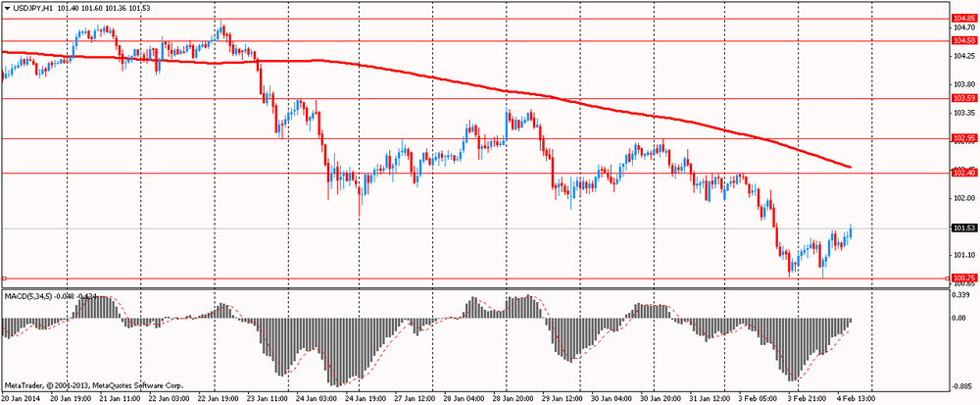Click the 28 Jan 20:00 time label
This screenshot has height=405, width=980.
point(514,397)
